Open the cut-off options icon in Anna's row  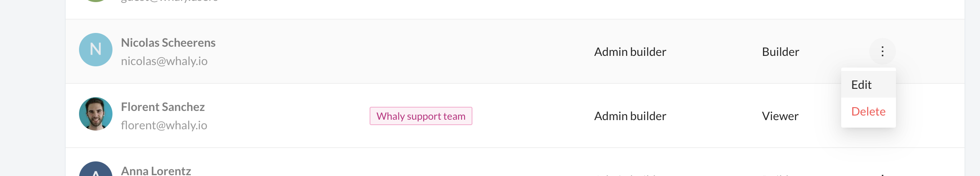pyautogui.click(x=882, y=175)
